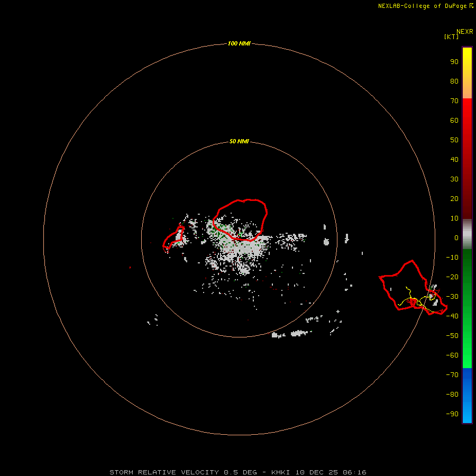
Task: Click the gray zero-velocity segment of color bar
Action: [467, 234]
